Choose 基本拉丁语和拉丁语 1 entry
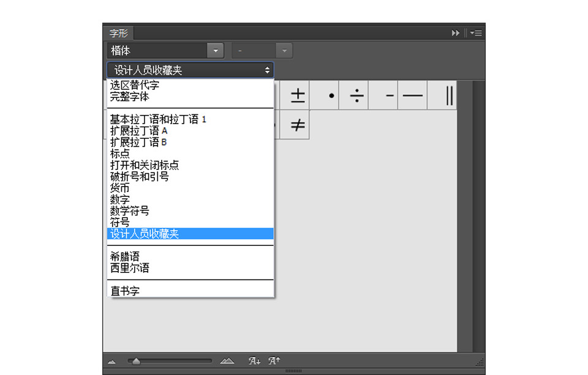This screenshot has height=375, width=588. 190,119
